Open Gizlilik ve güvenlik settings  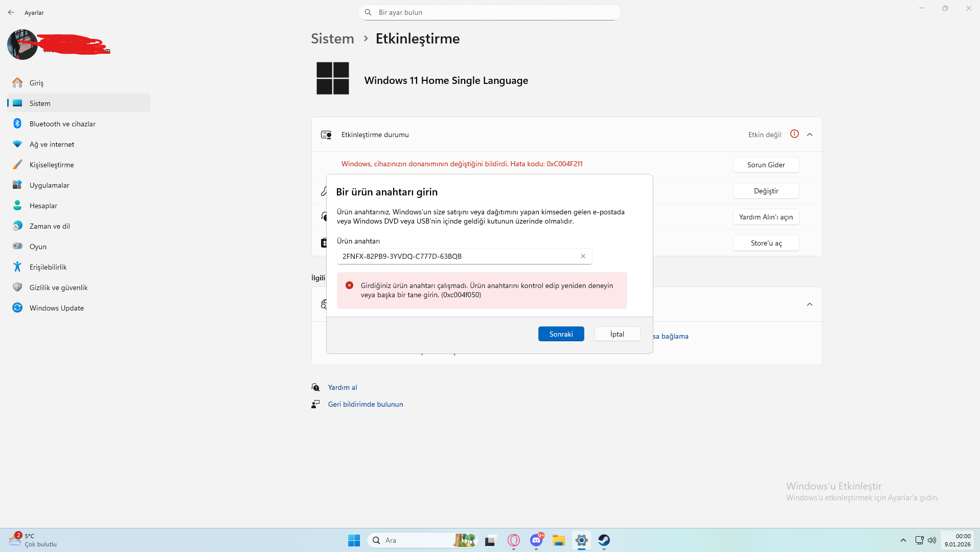point(79,287)
